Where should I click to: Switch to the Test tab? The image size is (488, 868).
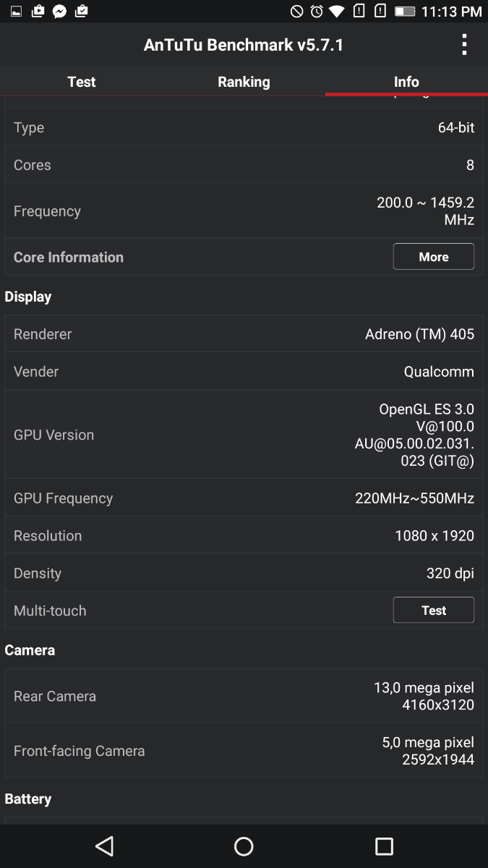point(82,82)
